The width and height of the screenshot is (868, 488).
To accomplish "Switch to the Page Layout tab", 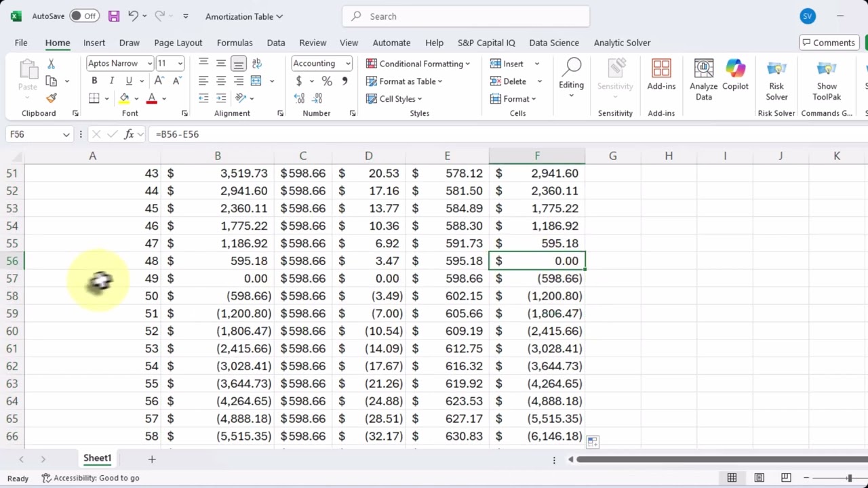I will pos(178,43).
